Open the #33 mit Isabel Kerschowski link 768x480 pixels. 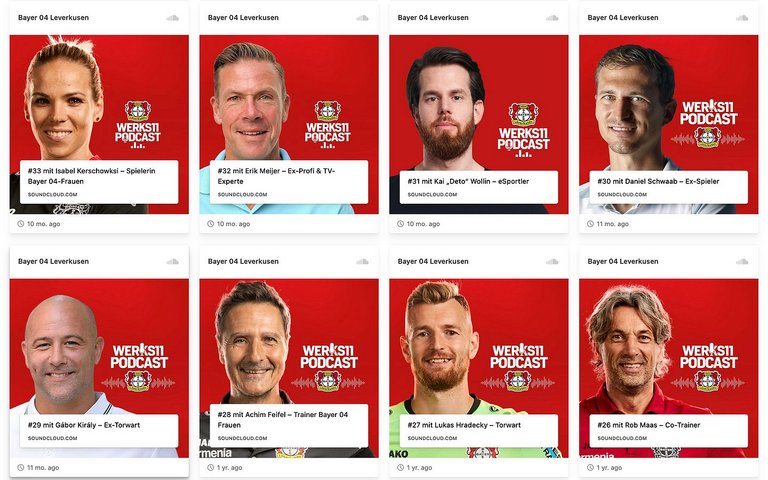[x=99, y=182]
